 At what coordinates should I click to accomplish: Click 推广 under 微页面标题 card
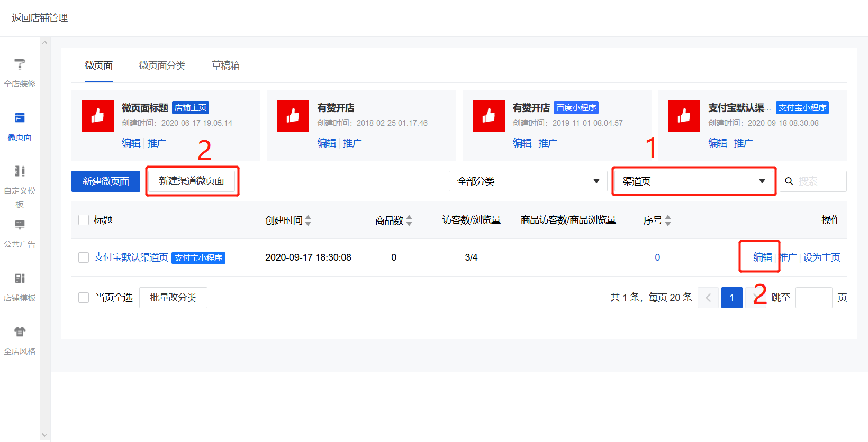(157, 143)
